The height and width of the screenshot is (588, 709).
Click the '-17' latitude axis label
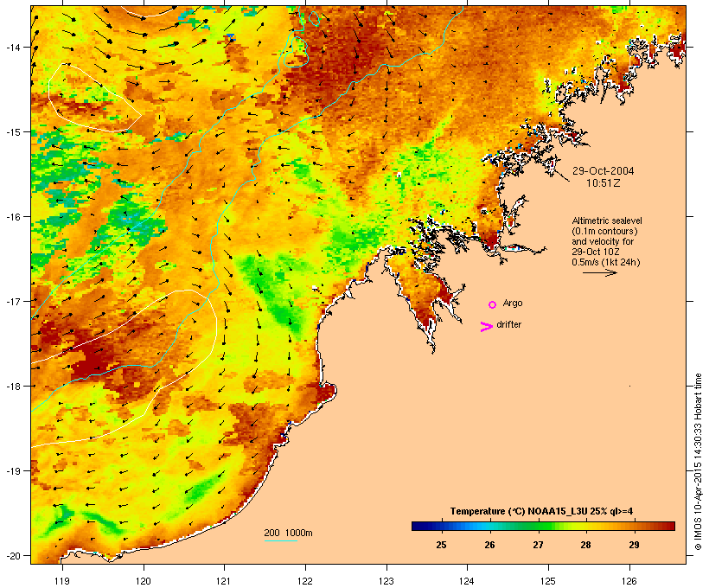(x=13, y=301)
